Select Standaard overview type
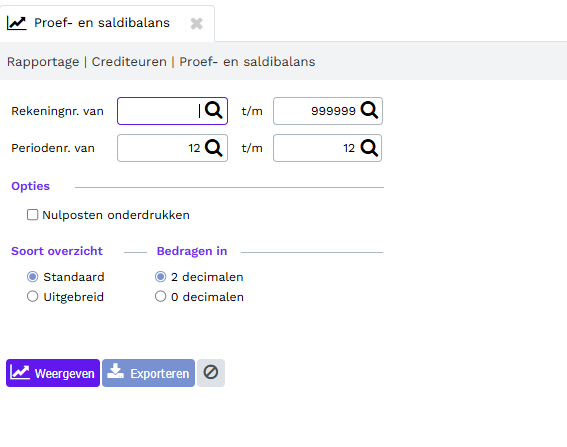 [x=33, y=277]
